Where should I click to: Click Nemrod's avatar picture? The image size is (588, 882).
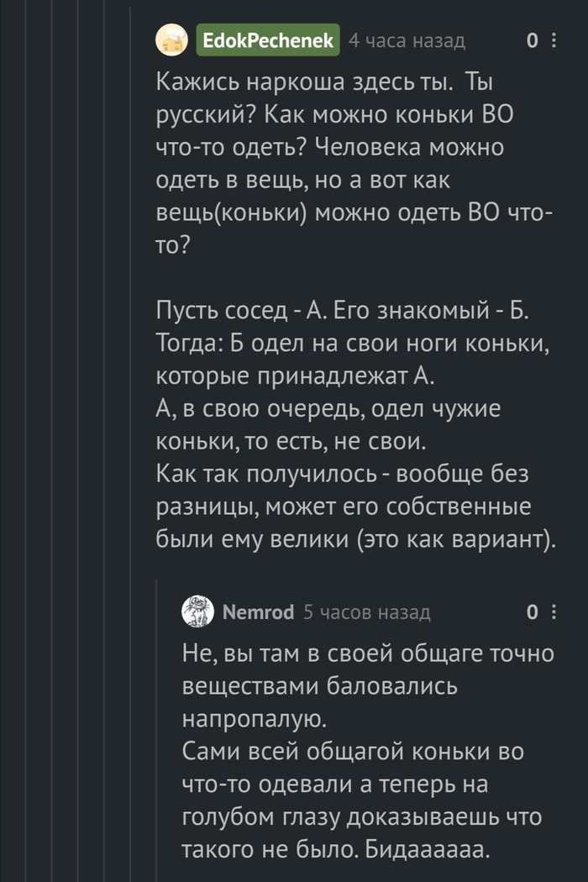197,612
